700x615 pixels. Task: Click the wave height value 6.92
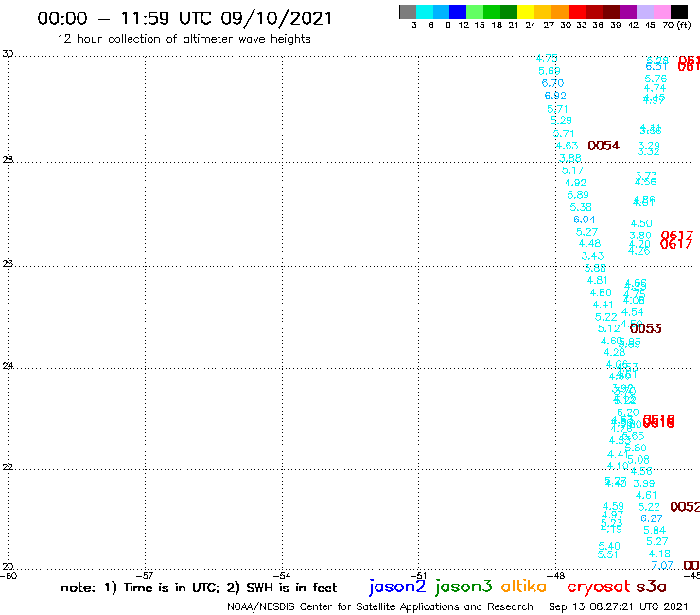tap(555, 96)
